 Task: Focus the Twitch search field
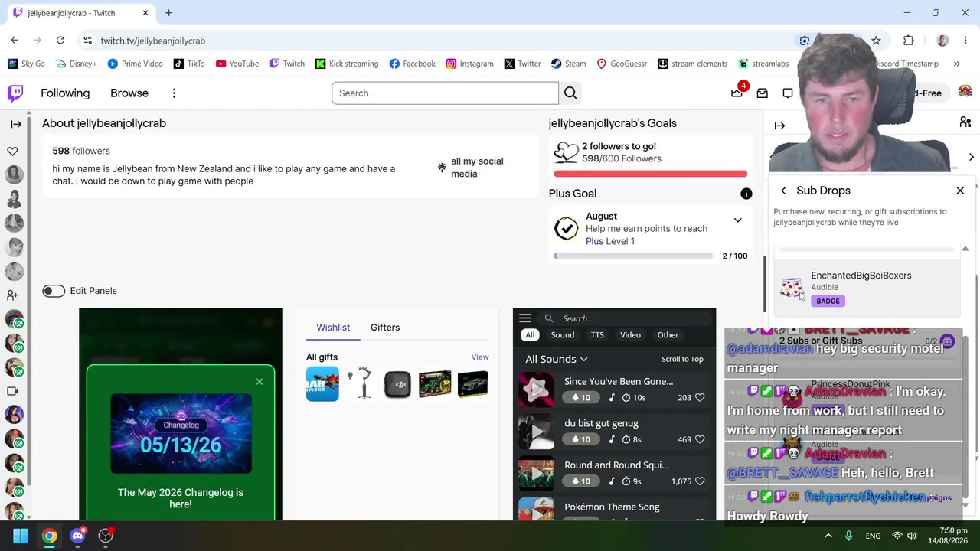tap(446, 93)
